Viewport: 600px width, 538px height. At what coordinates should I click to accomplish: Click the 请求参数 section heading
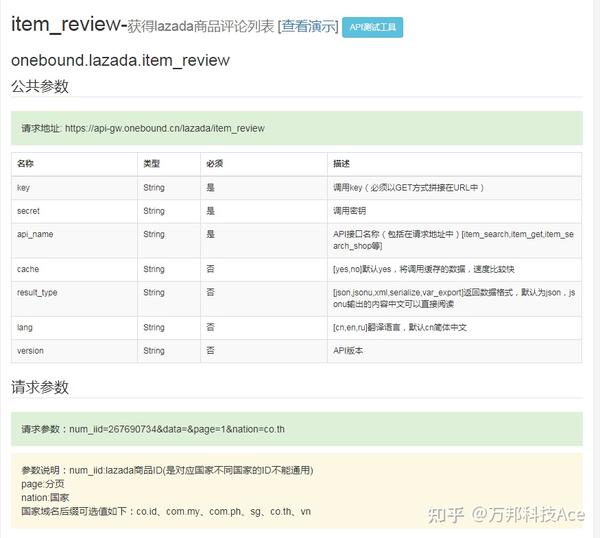pos(40,387)
